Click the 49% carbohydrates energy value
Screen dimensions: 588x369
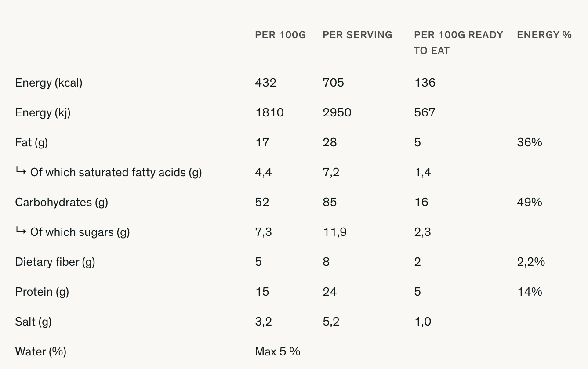point(529,202)
